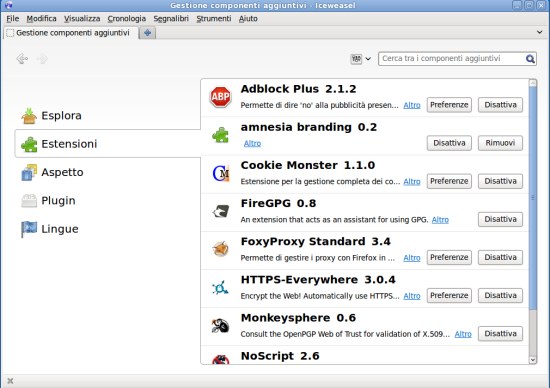Click the NoScript extension icon

[x=220, y=359]
